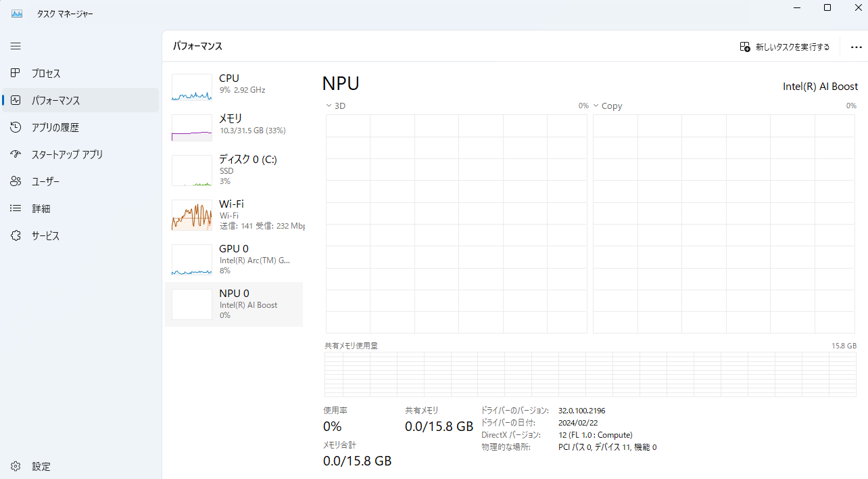Open the 詳細 page
This screenshot has height=479, width=868.
pyautogui.click(x=41, y=208)
